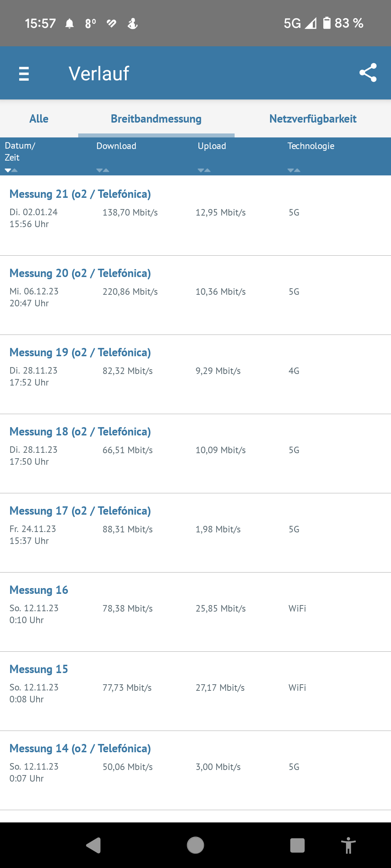391x868 pixels.
Task: Open Messung 17 result from 24.11.23
Action: [x=195, y=533]
